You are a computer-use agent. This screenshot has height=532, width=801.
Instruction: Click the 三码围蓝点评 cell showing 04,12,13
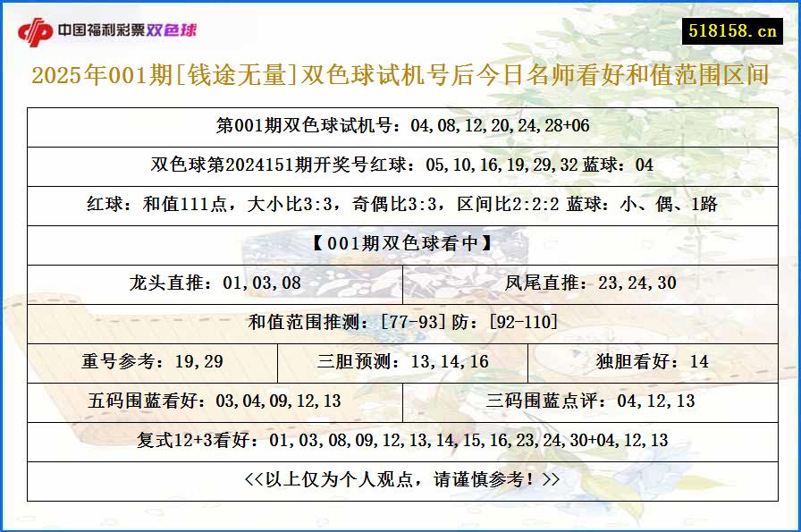(590, 401)
